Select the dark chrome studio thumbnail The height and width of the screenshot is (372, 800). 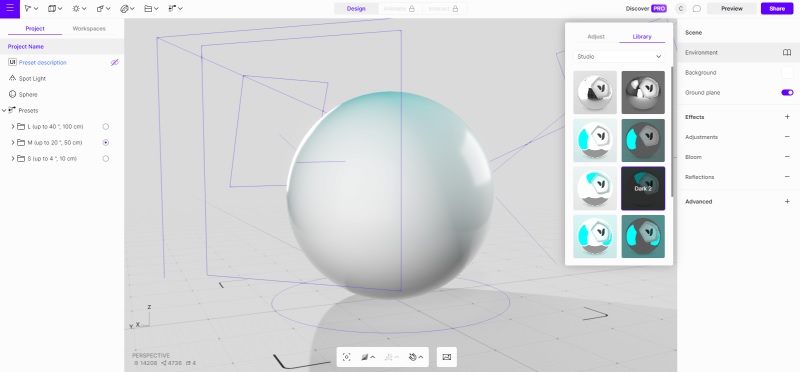tap(643, 92)
